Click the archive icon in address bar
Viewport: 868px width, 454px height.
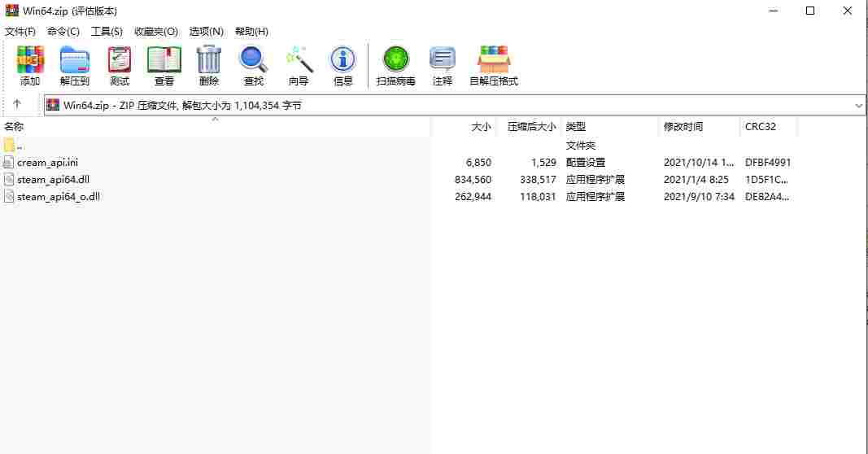(53, 105)
